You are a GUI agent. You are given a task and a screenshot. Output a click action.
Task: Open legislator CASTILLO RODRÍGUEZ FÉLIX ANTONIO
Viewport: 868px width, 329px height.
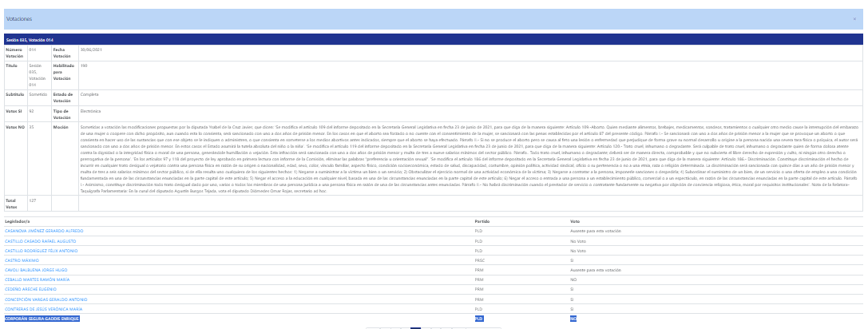tap(42, 251)
